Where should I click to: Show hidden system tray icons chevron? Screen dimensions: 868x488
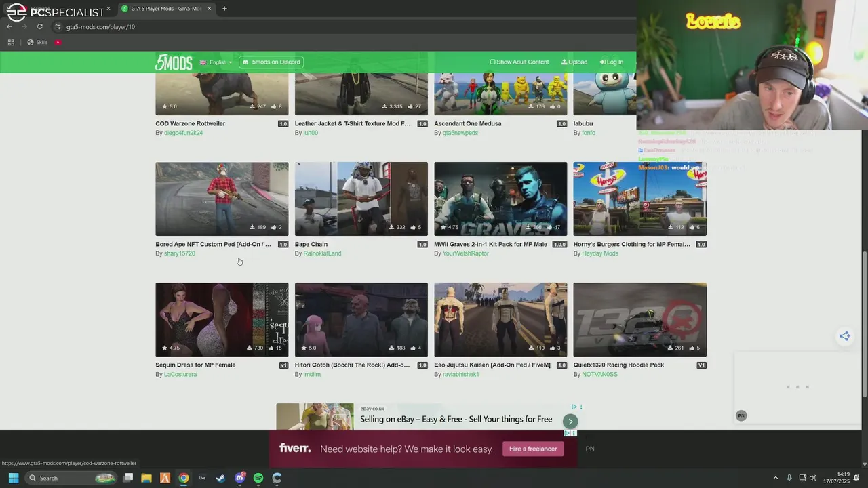(x=776, y=478)
